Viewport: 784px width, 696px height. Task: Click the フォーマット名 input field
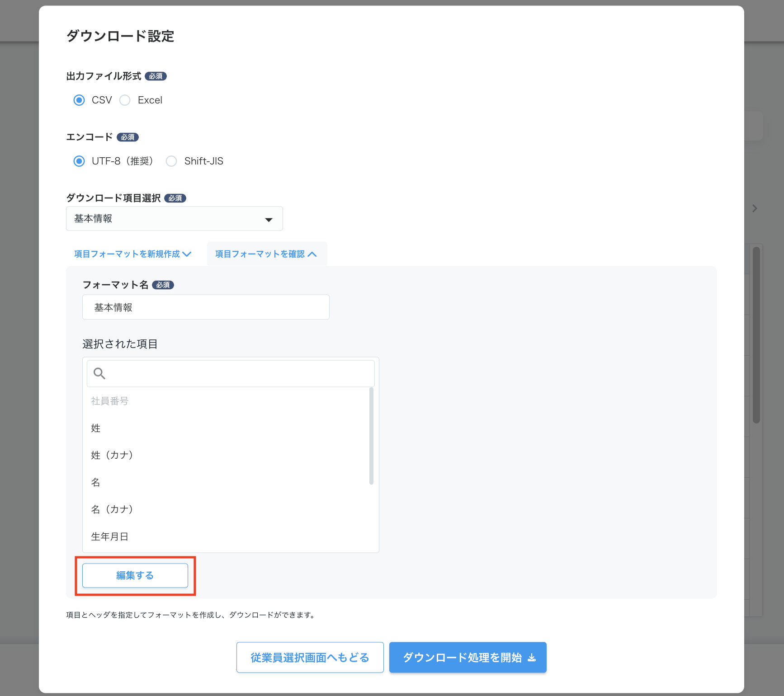click(206, 307)
